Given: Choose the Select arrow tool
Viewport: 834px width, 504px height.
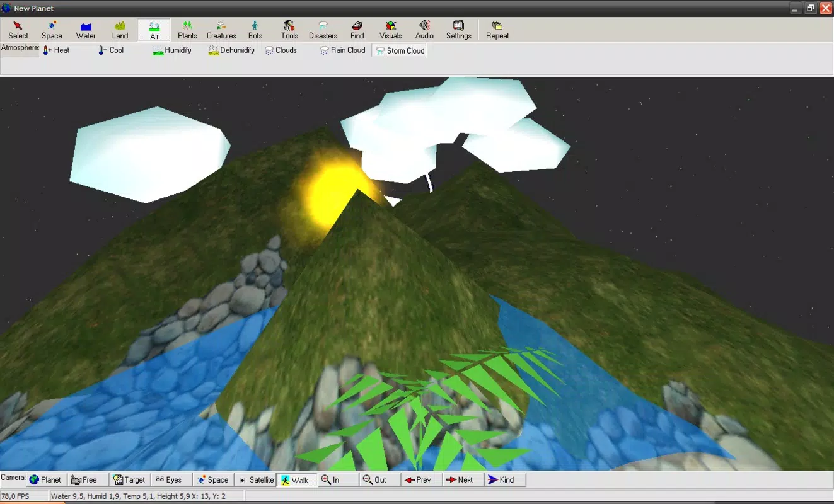Looking at the screenshot, I should point(18,30).
